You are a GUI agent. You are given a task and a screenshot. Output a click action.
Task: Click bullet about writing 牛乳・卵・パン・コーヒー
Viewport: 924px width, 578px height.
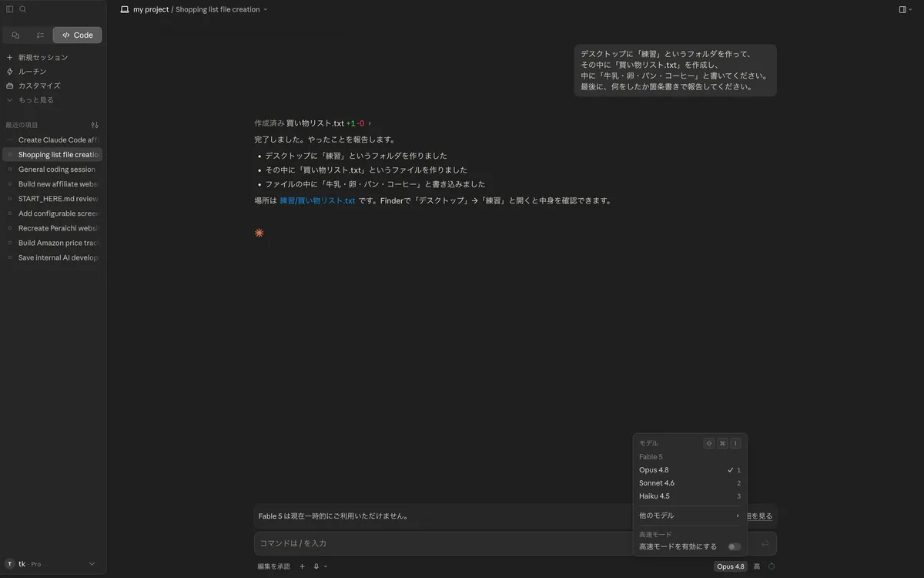click(375, 184)
